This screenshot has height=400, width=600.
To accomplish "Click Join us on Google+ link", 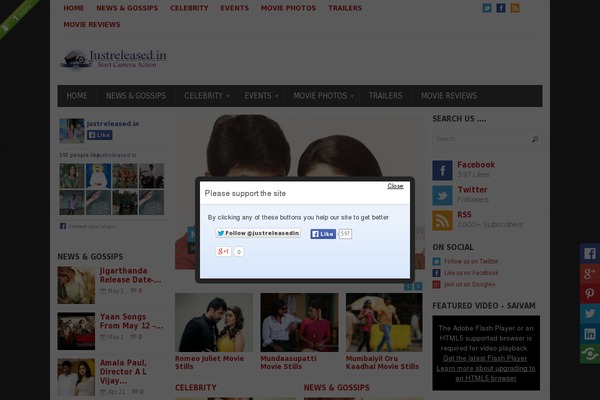I will pos(470,284).
